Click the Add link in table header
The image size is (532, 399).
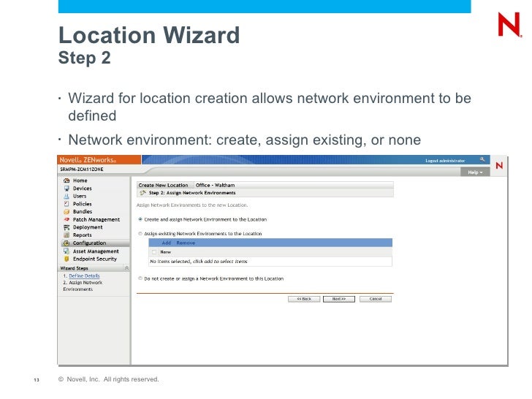click(167, 243)
